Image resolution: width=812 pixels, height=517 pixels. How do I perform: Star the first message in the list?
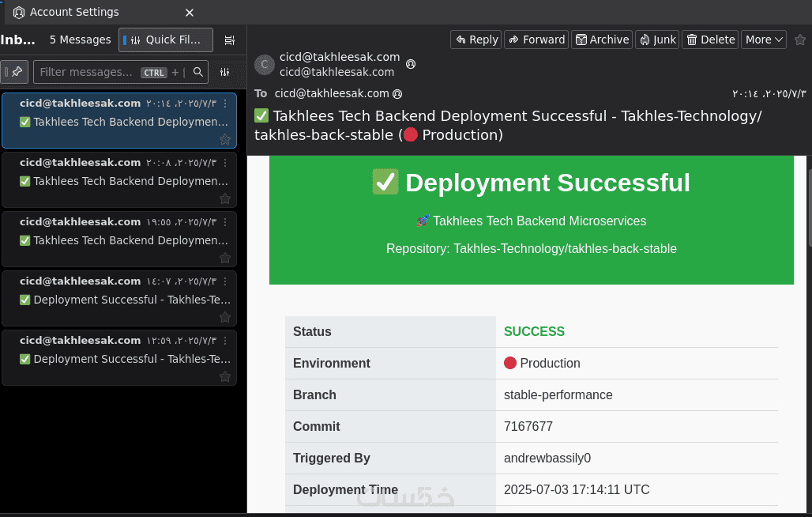[225, 139]
